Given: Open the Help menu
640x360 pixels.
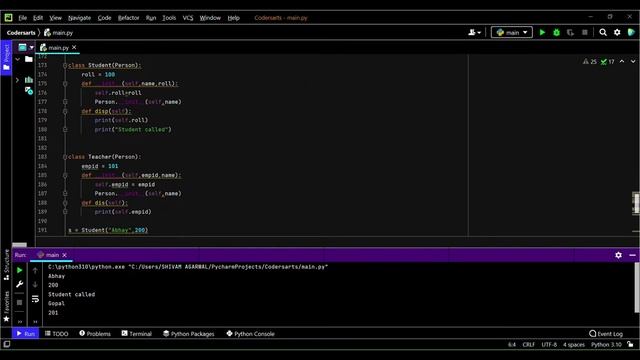Looking at the screenshot, I should click(x=233, y=18).
